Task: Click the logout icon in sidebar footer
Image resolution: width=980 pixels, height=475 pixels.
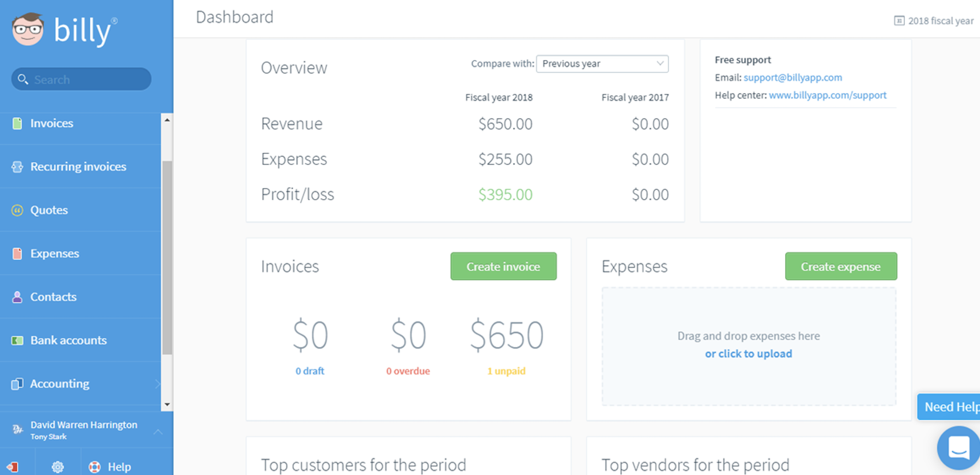Action: pyautogui.click(x=13, y=467)
